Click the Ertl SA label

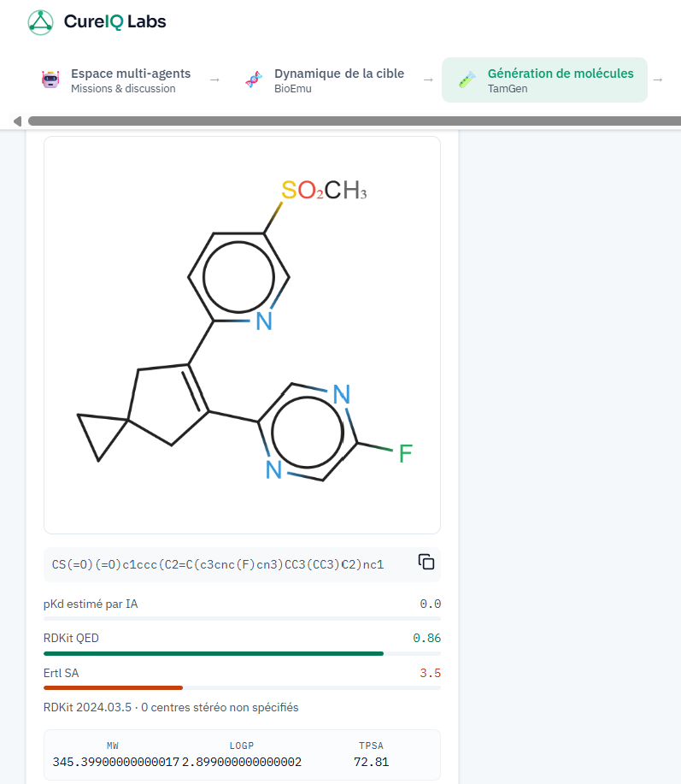61,673
